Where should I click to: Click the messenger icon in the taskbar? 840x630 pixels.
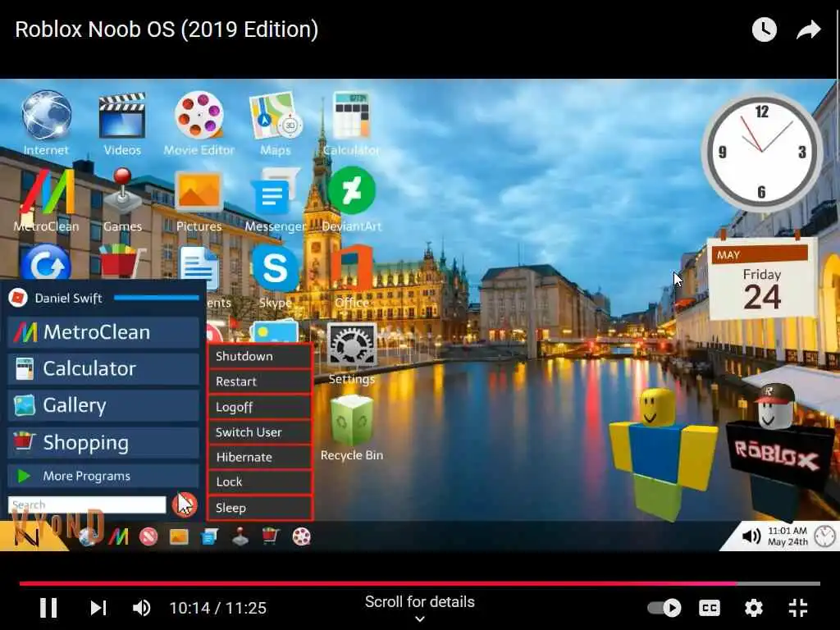pyautogui.click(x=209, y=536)
